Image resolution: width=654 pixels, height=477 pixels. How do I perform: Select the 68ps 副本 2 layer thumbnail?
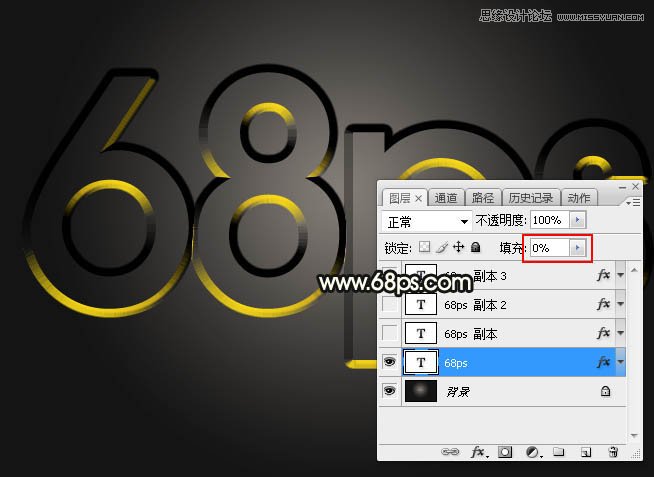pos(421,304)
